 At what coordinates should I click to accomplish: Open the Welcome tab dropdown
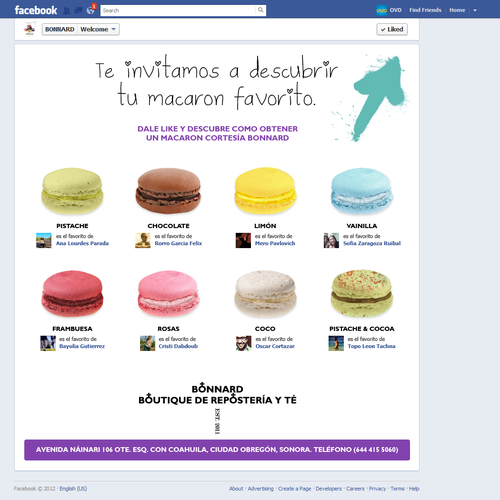(x=98, y=29)
